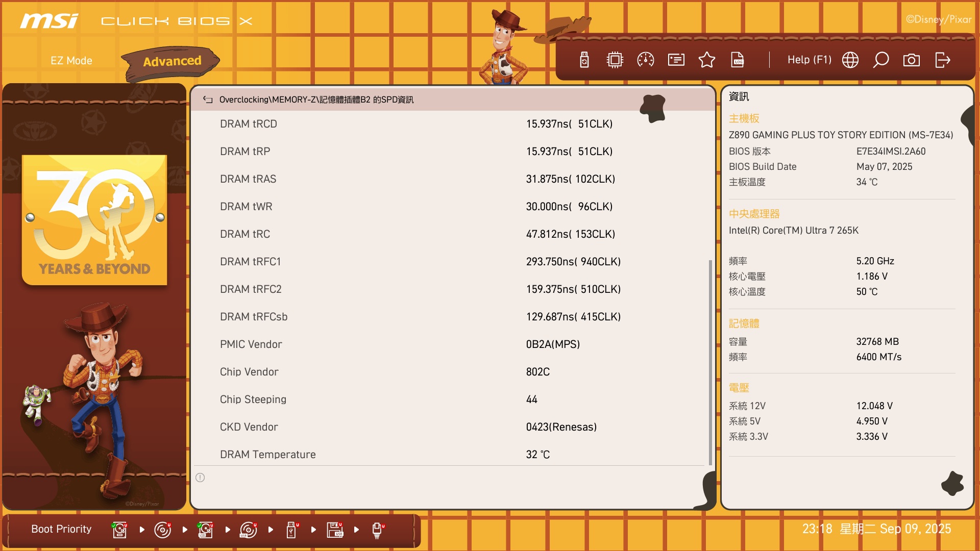Click the Toy Story 30 Years & Beyond thumbnail
The image size is (980, 551).
94,220
